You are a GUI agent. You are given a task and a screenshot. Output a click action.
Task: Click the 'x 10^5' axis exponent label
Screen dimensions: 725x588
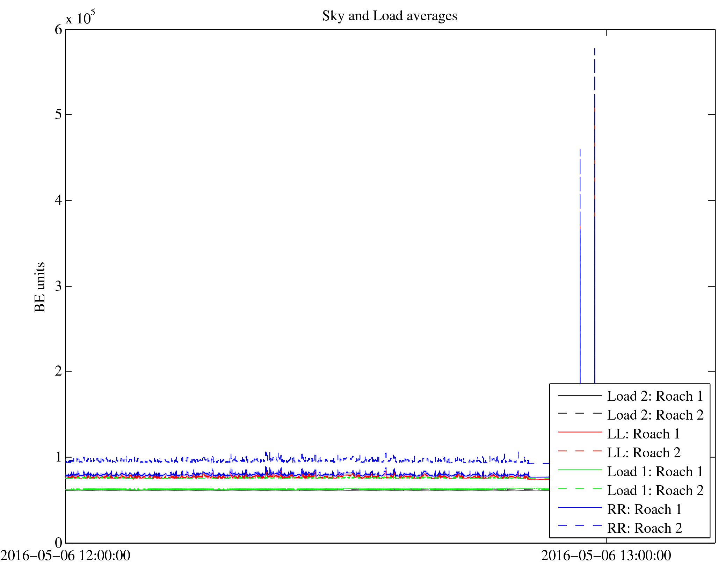80,17
